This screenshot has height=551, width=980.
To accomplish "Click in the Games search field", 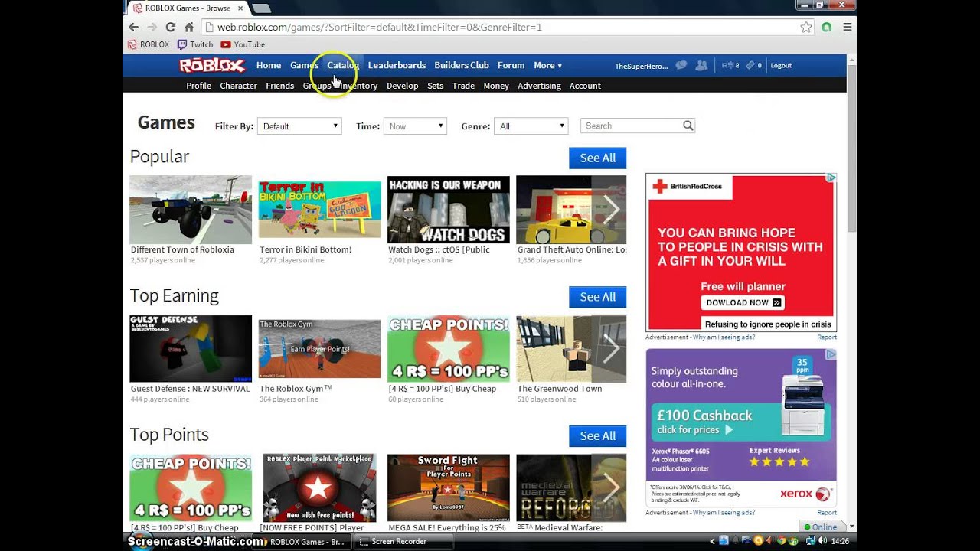I will 632,126.
